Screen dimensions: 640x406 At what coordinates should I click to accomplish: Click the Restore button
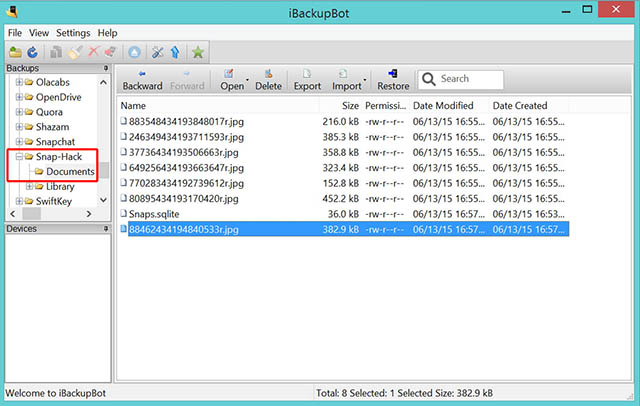(393, 80)
